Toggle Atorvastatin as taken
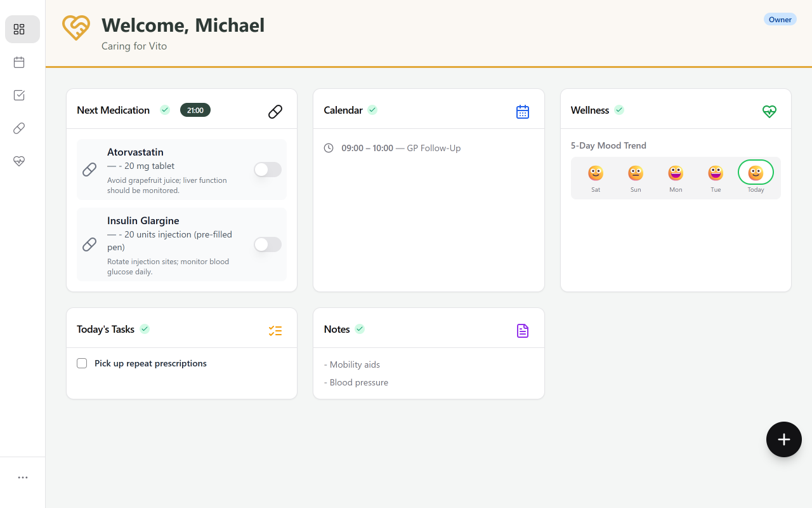The width and height of the screenshot is (812, 508). point(268,170)
